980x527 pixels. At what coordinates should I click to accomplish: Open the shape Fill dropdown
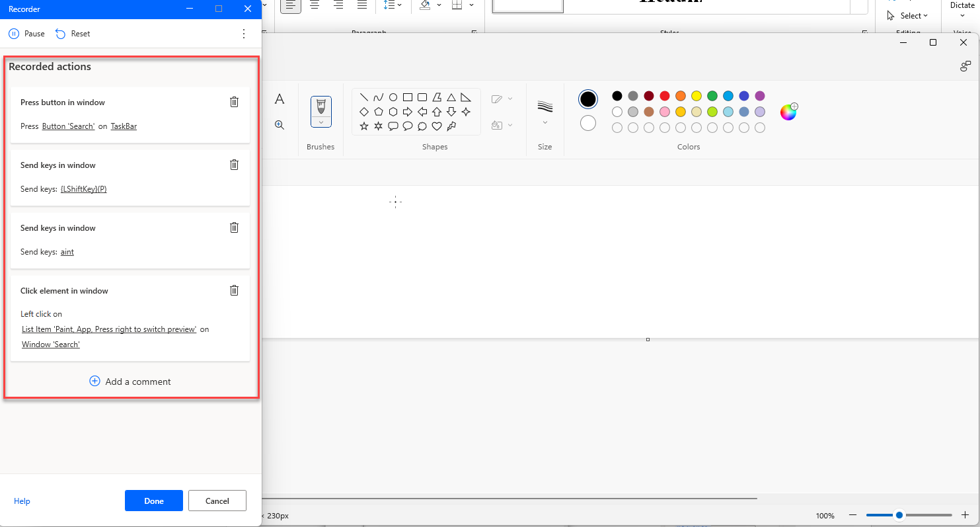(509, 125)
